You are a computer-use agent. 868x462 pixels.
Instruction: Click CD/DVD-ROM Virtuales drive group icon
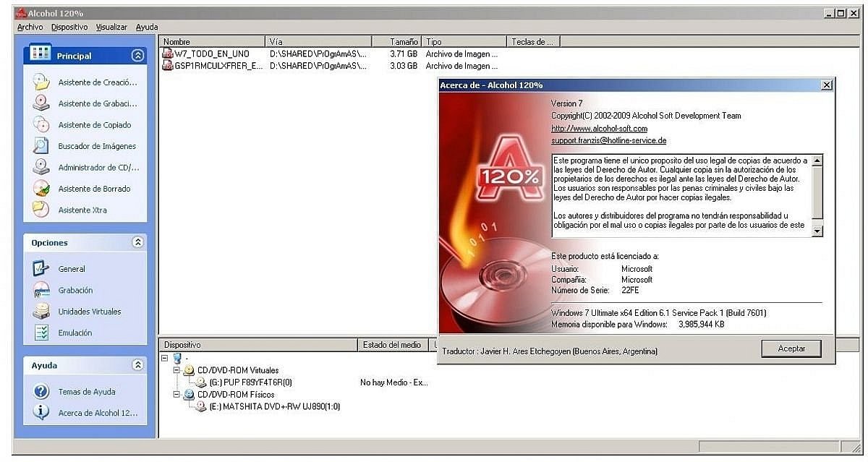point(190,370)
